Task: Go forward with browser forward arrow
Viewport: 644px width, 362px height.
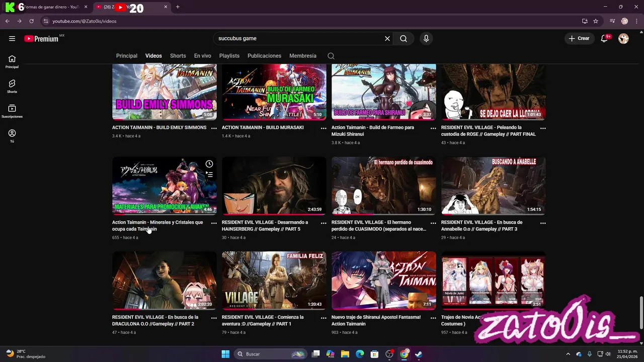Action: pos(19,21)
